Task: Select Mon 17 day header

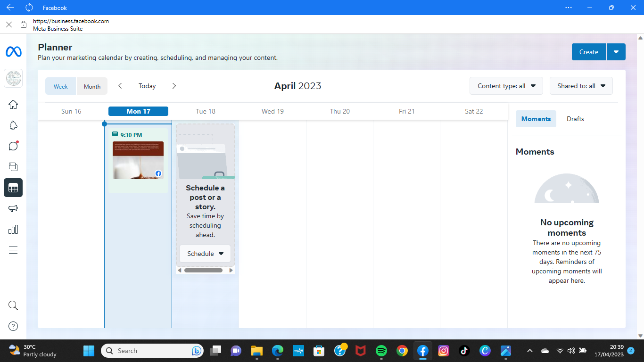Action: click(x=138, y=111)
